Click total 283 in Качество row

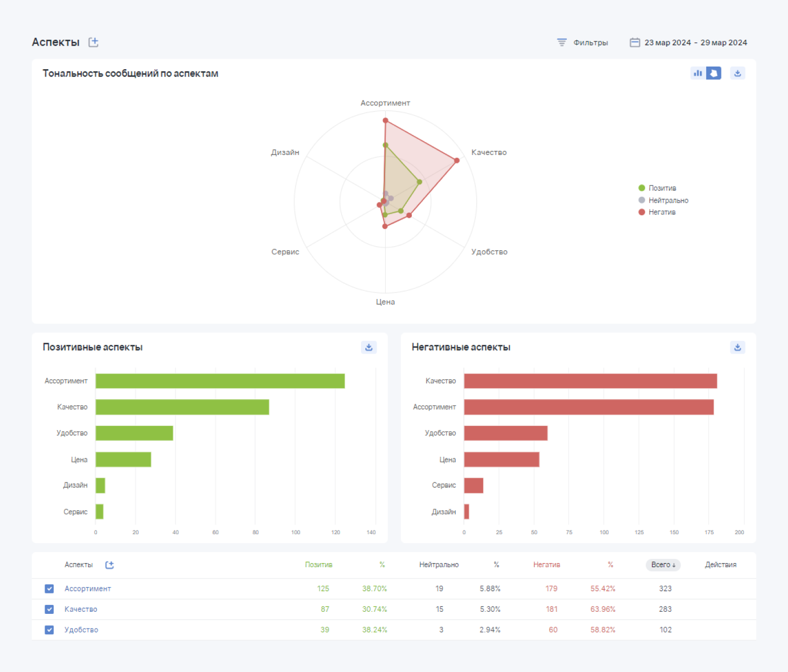(665, 609)
